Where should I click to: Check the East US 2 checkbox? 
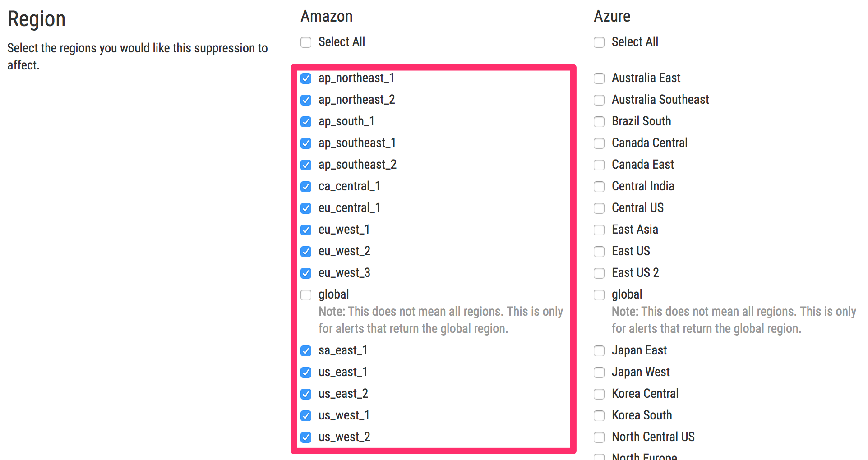(x=599, y=273)
